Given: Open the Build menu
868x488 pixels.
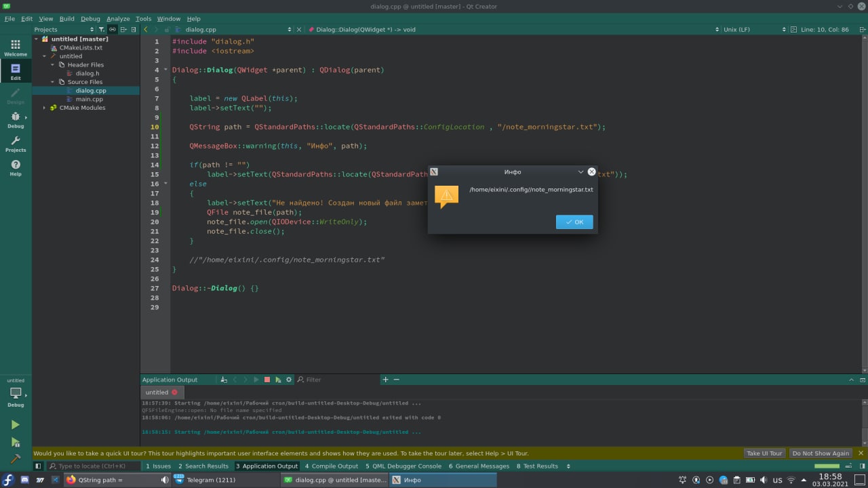Looking at the screenshot, I should [x=66, y=19].
